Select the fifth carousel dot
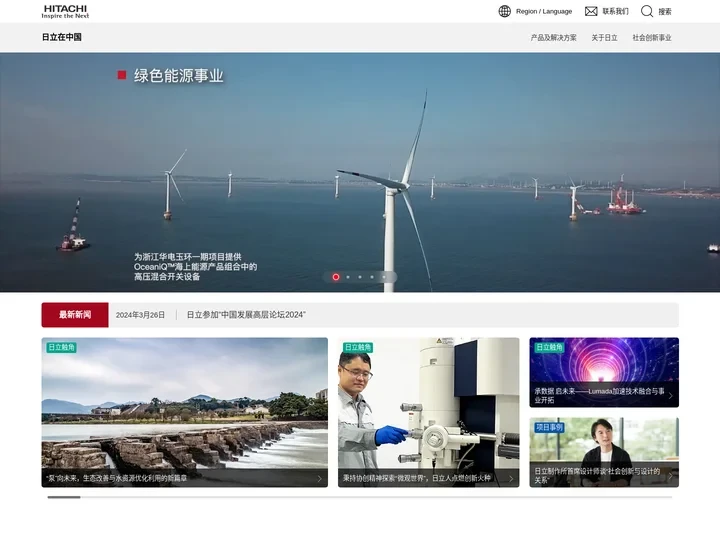The height and width of the screenshot is (540, 720). click(384, 277)
